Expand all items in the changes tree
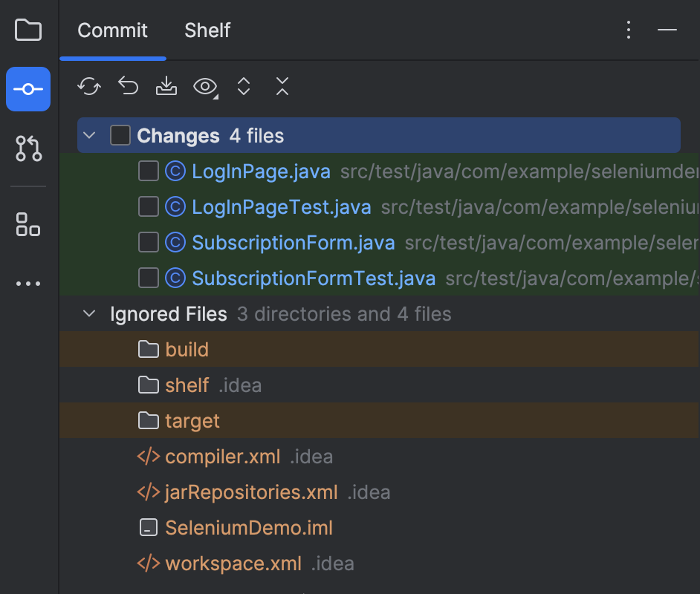700x594 pixels. [244, 86]
